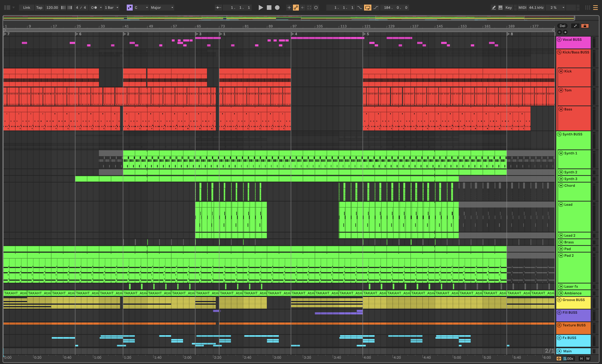Toggle the Automation Arm button
This screenshot has width=602, height=364.
point(296,8)
